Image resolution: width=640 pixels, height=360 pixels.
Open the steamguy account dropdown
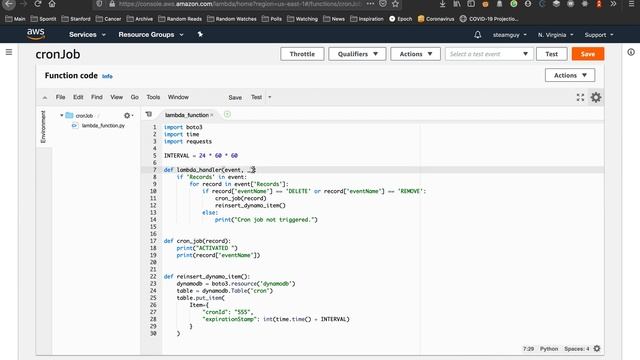pyautogui.click(x=509, y=35)
